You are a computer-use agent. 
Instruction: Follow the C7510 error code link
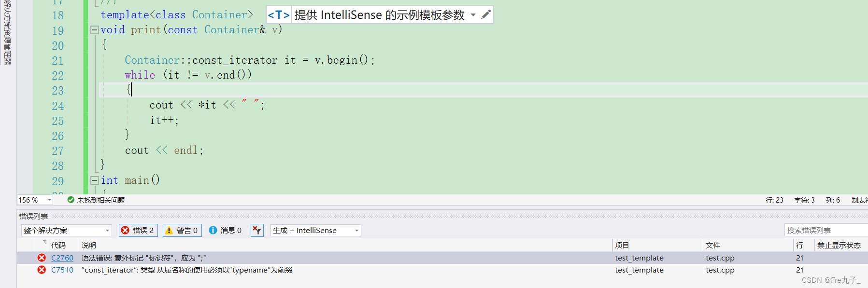62,270
